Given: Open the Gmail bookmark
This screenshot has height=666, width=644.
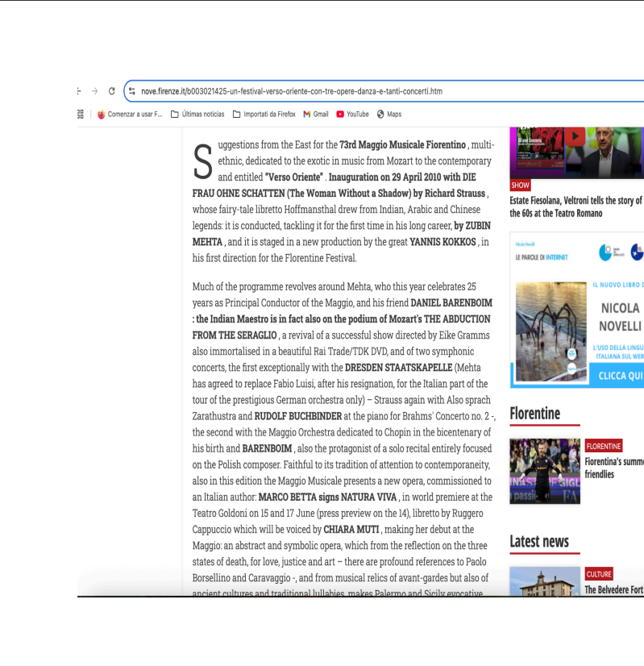Looking at the screenshot, I should 316,114.
